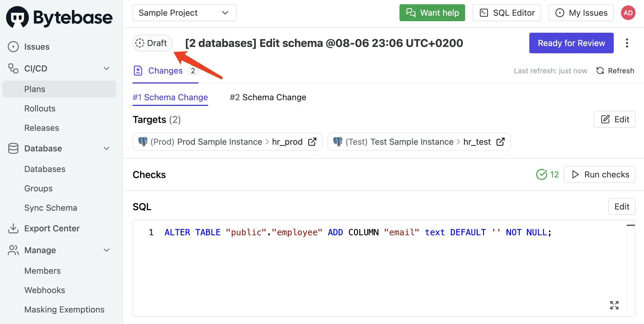The height and width of the screenshot is (324, 644).
Task: Click Edit button for Targets
Action: (614, 119)
